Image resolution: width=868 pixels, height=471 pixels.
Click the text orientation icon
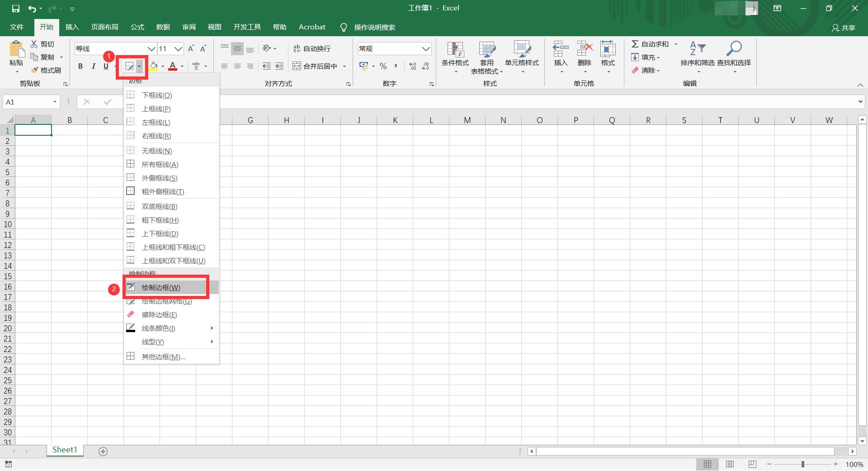267,48
